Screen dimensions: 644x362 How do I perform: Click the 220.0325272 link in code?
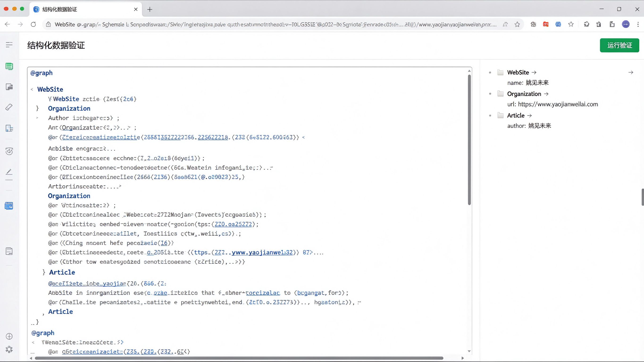pyautogui.click(x=233, y=224)
